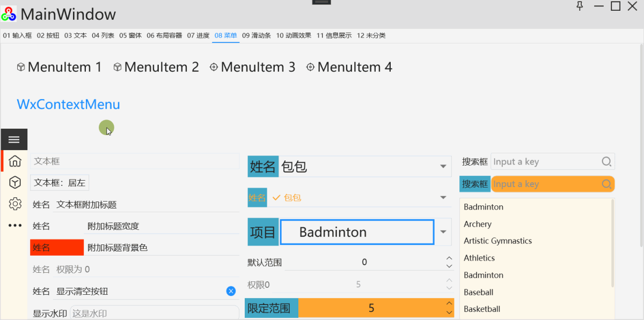Screen dimensions: 644x320
Task: Increment 限定范围 using its up arrow
Action: [x=448, y=304]
